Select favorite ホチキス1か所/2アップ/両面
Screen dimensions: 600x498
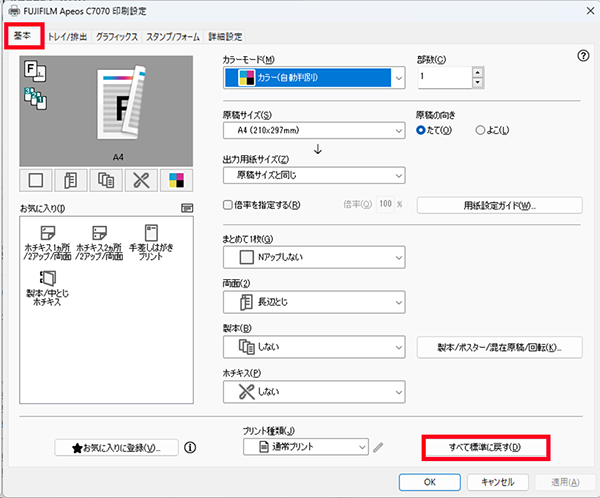[x=47, y=243]
